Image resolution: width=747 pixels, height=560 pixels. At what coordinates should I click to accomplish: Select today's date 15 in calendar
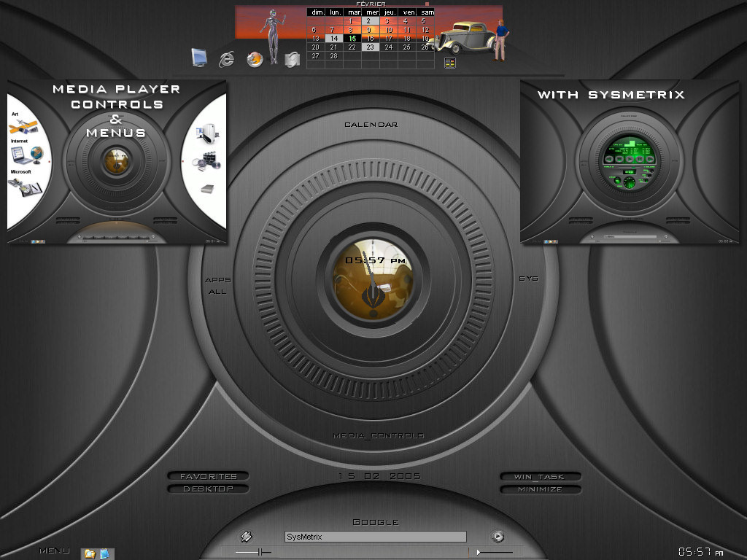coord(352,39)
